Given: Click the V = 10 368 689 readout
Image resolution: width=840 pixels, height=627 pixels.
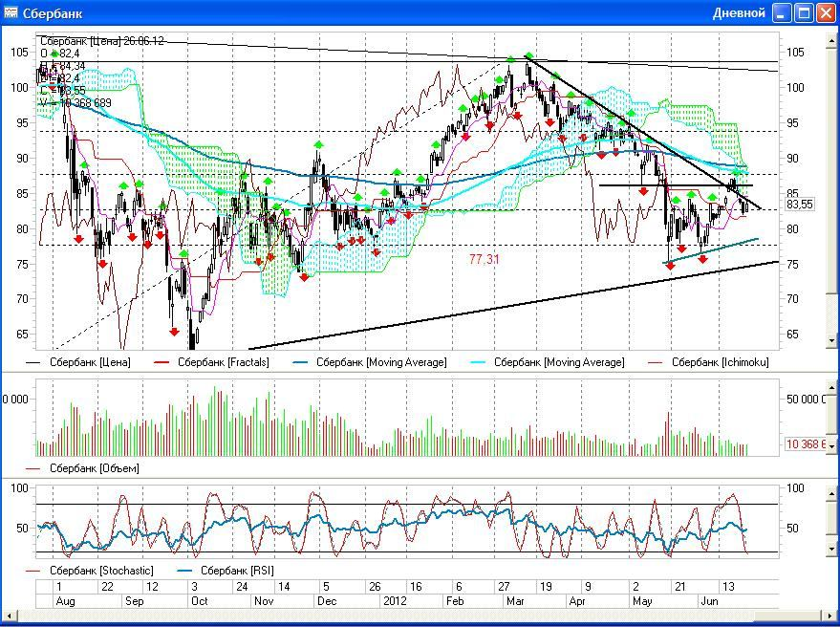Looking at the screenshot, I should pyautogui.click(x=75, y=103).
